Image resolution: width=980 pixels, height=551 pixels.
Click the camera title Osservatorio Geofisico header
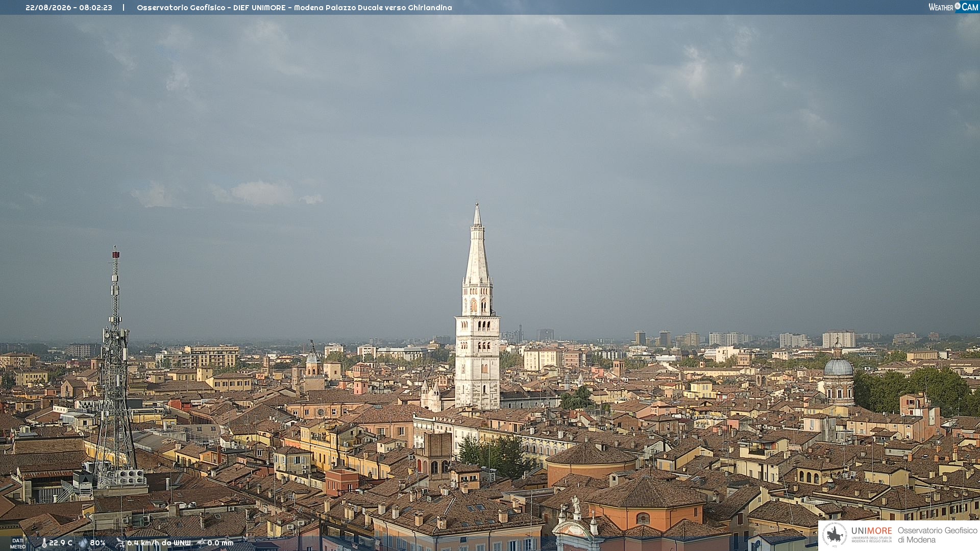294,8
